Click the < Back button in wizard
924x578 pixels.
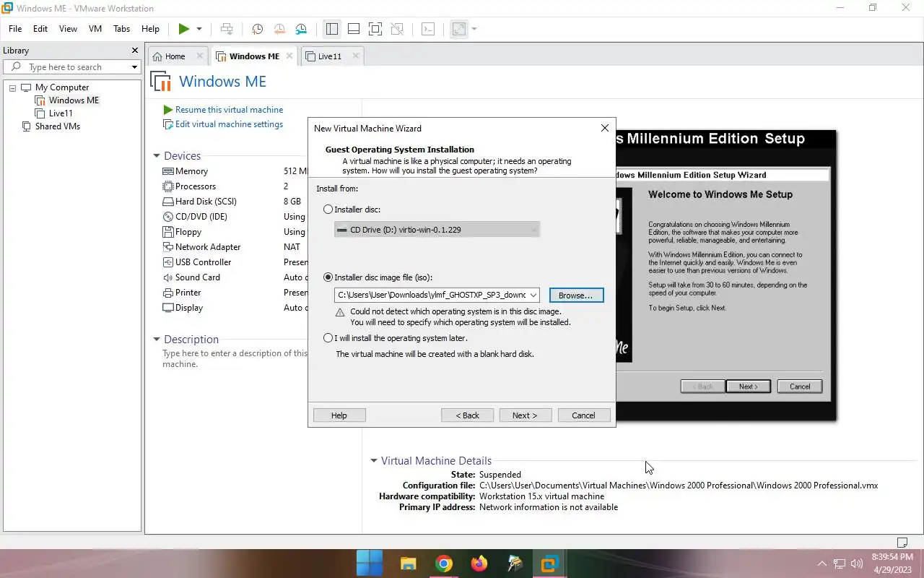click(467, 415)
